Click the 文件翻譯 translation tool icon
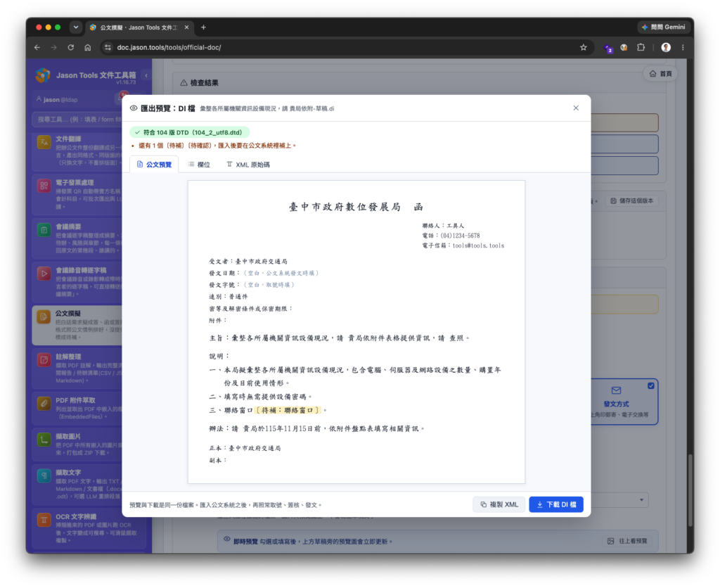This screenshot has height=588, width=720. pyautogui.click(x=44, y=142)
